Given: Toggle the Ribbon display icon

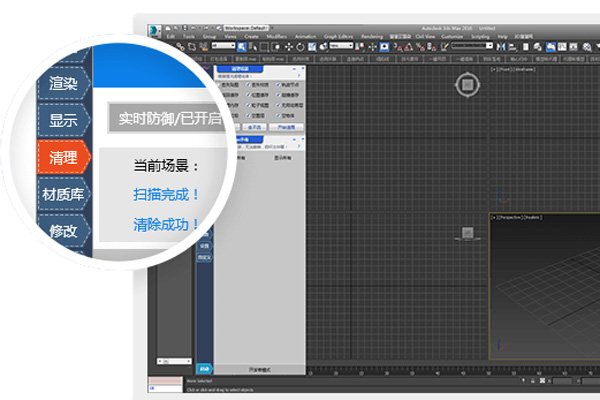Looking at the screenshot, I should [550, 46].
